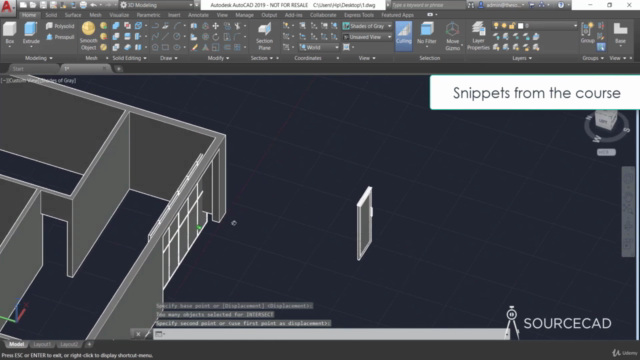
Task: Select the Erase tool in Modify panel
Action: click(194, 48)
